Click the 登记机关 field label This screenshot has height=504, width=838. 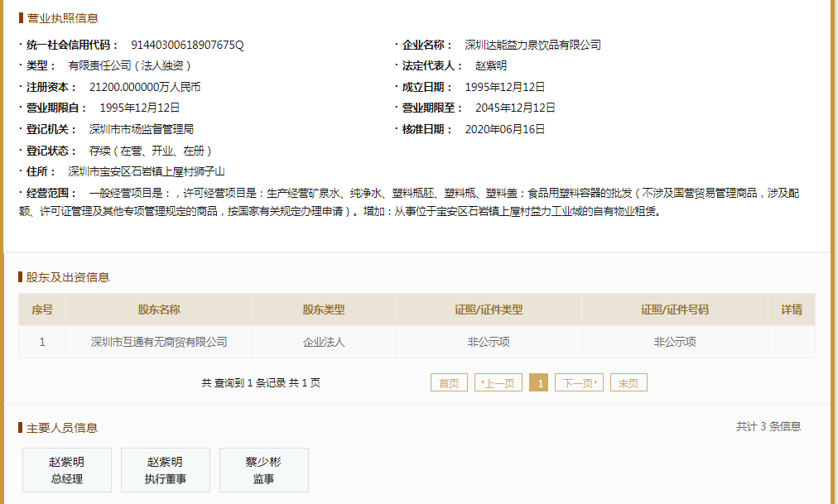pos(52,129)
